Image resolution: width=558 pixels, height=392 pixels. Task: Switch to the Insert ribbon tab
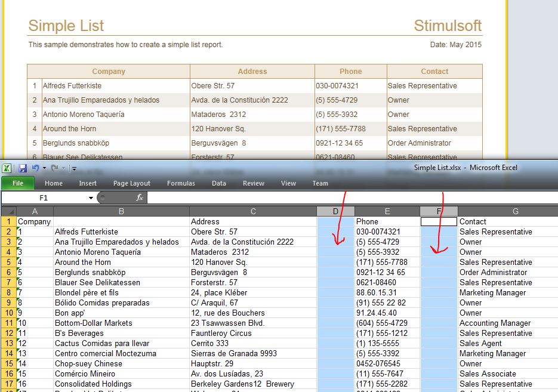tap(88, 183)
